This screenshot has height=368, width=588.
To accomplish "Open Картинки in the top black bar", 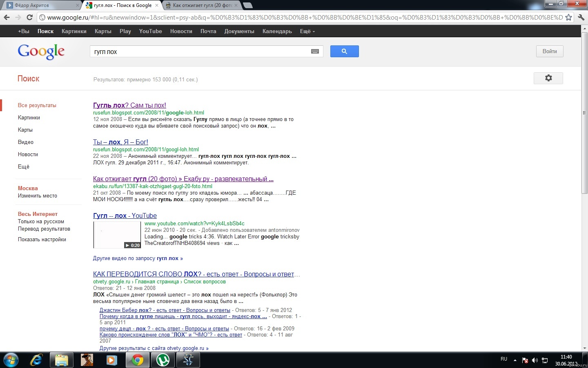I will click(x=74, y=31).
